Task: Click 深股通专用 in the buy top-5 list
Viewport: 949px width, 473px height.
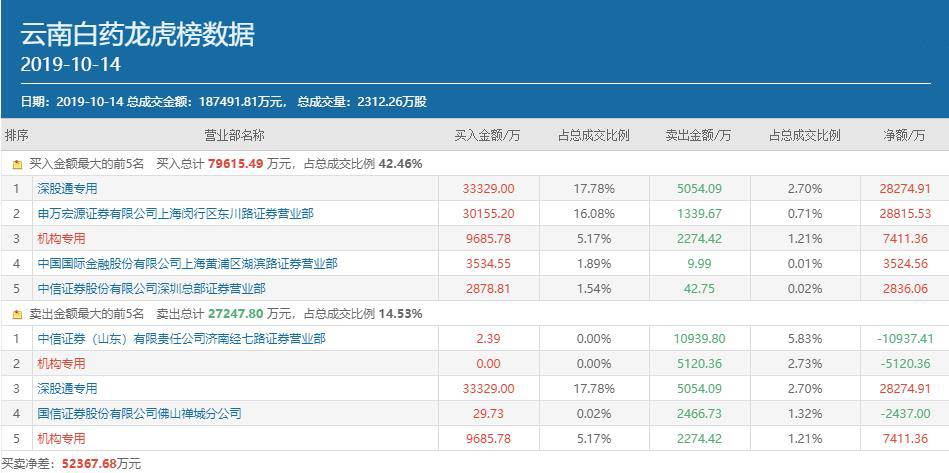Action: (x=67, y=189)
